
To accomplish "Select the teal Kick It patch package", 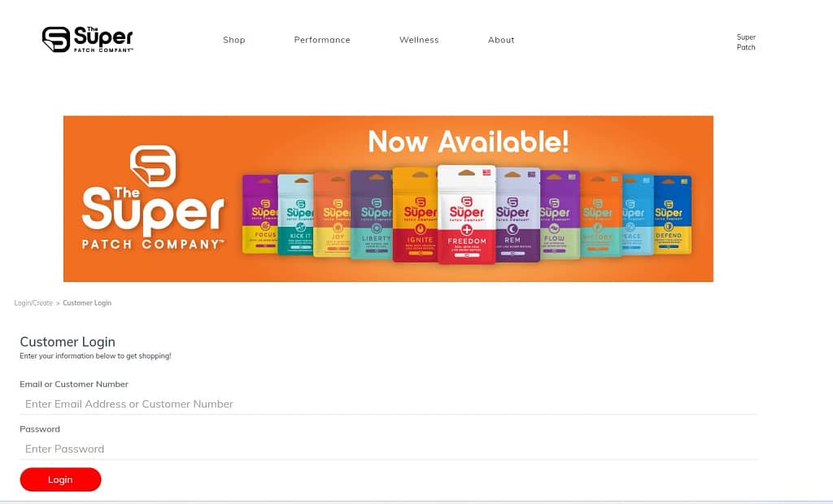I will [295, 215].
